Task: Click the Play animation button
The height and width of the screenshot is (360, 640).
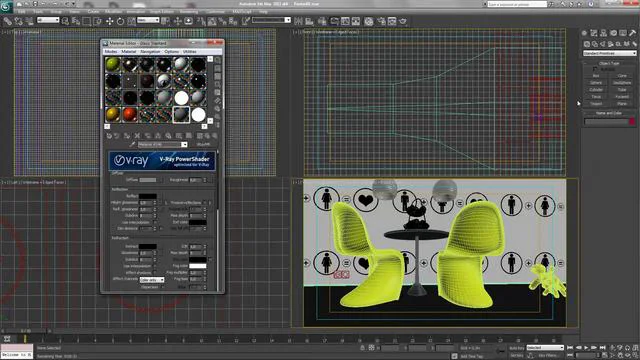Action: (586, 348)
